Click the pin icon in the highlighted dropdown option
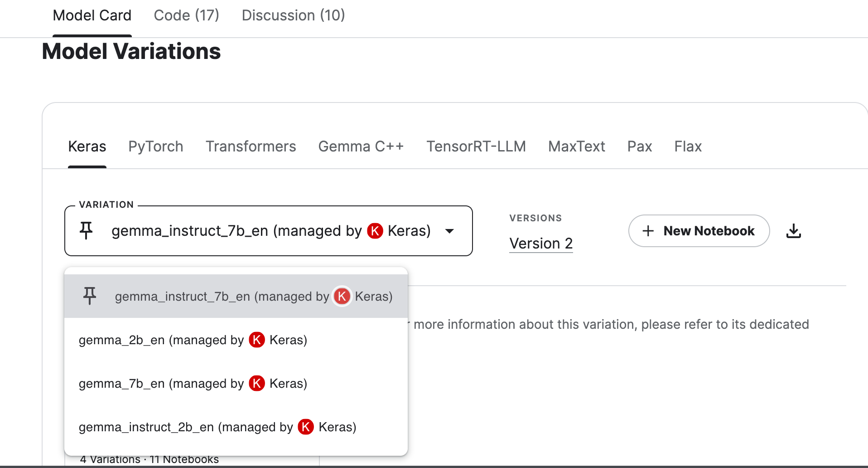The image size is (868, 468). point(90,296)
